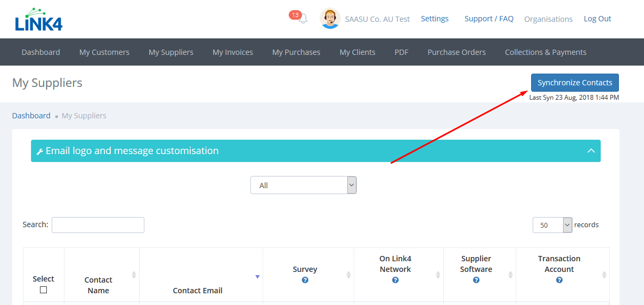Select My Suppliers in navigation bar

[171, 52]
